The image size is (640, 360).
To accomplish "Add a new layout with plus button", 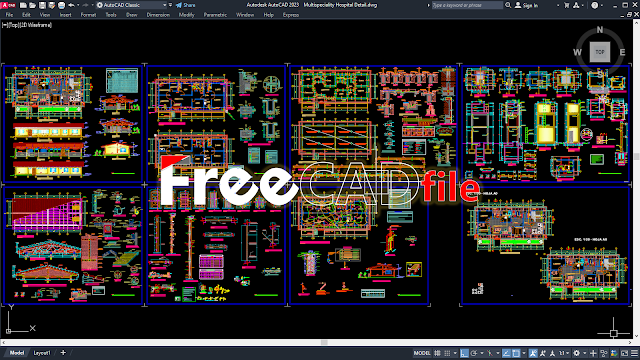I will (63, 353).
